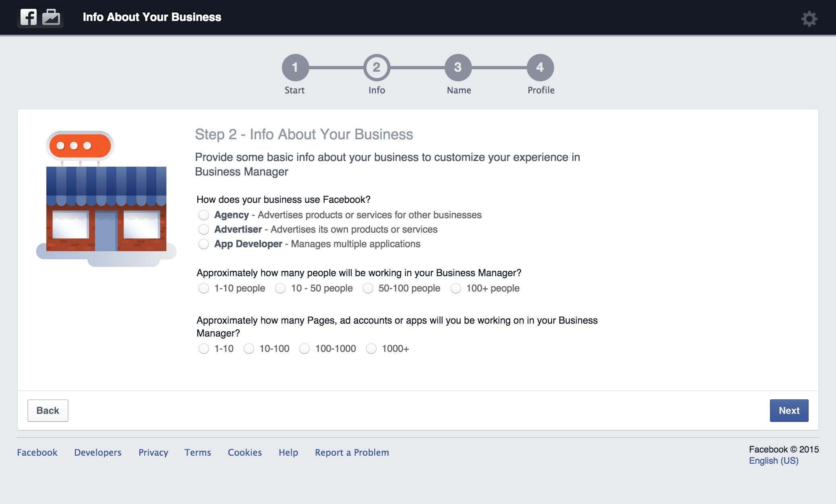Click the Facebook logo icon
The width and height of the screenshot is (836, 504).
(29, 17)
